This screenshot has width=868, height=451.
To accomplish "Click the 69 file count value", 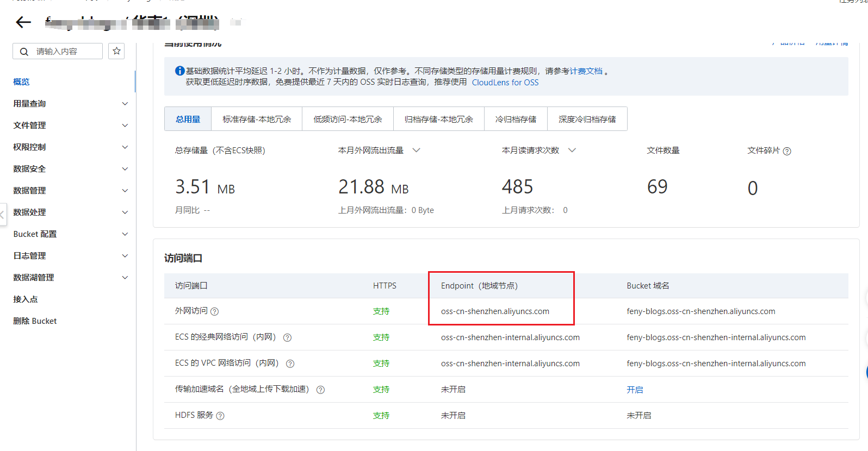I will click(658, 187).
